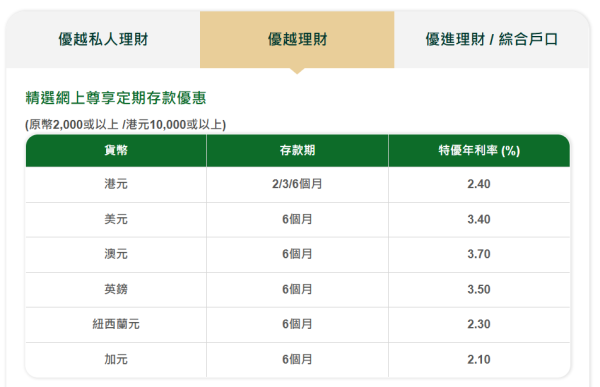Image resolution: width=600 pixels, height=387 pixels.
Task: Click the 6個月 cell in 美元 row
Action: [x=297, y=219]
